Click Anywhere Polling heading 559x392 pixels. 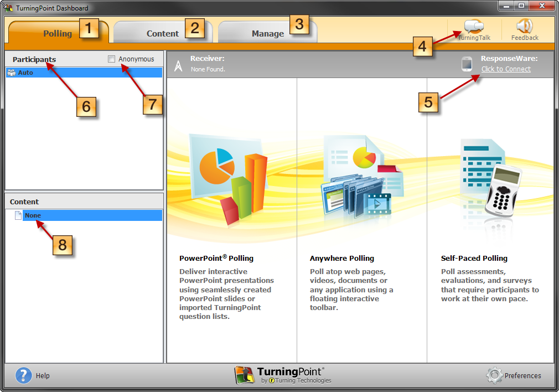coord(342,258)
